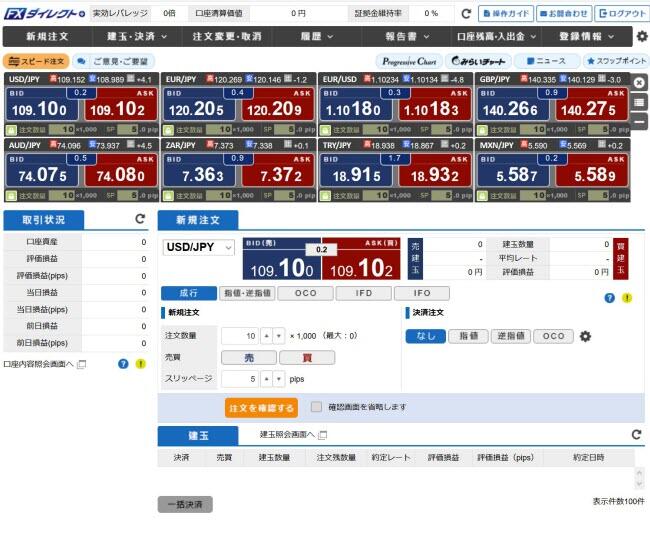The image size is (650, 534).
Task: Open yellow notice icon in 新規注文 panel
Action: click(x=627, y=298)
